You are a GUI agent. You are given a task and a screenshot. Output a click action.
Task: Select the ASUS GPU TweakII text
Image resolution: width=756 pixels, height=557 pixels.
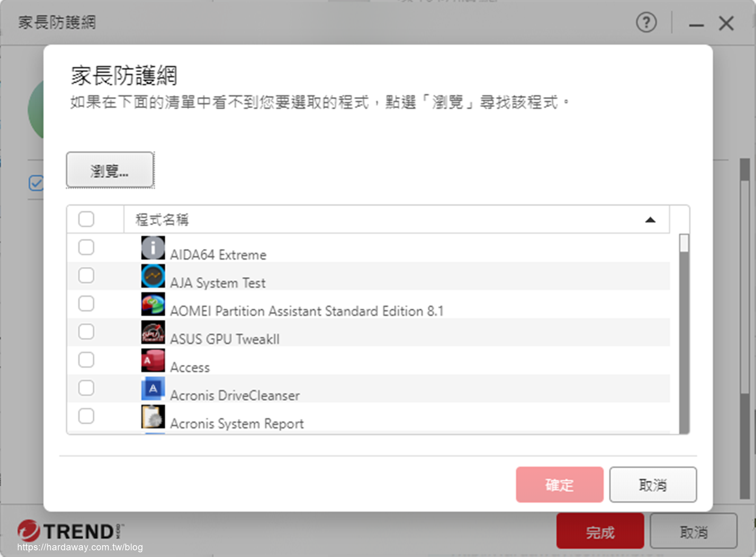point(225,339)
